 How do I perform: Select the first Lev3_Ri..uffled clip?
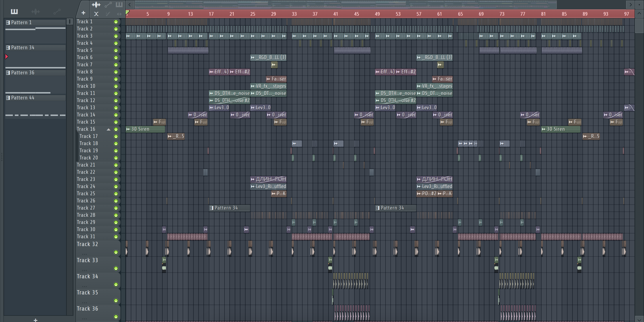(268, 187)
